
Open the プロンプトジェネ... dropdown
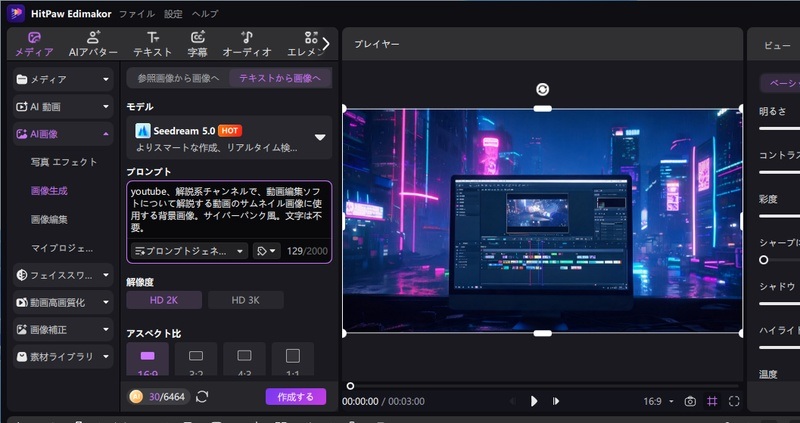[x=189, y=251]
